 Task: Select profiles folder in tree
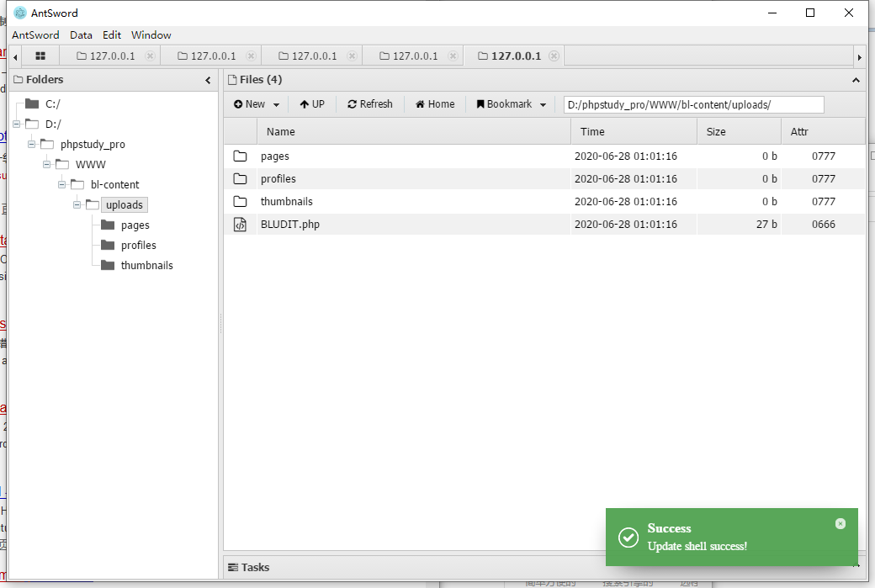coord(138,245)
